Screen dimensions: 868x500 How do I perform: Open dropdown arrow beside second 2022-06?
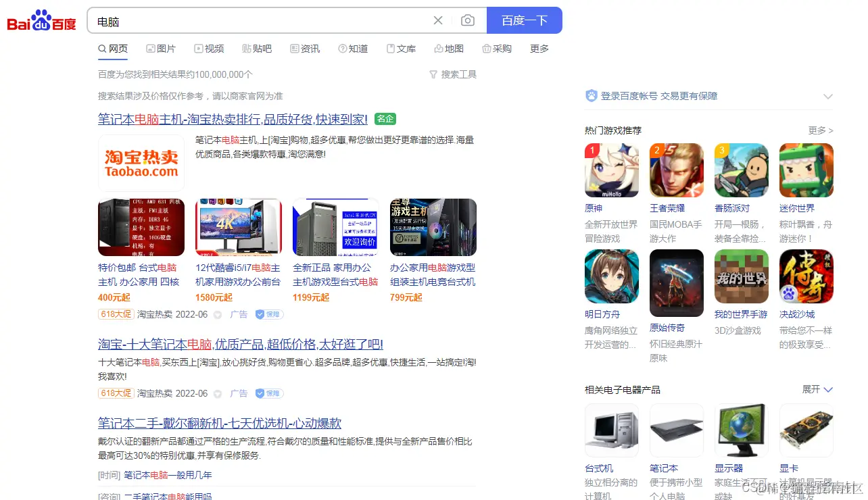point(218,394)
